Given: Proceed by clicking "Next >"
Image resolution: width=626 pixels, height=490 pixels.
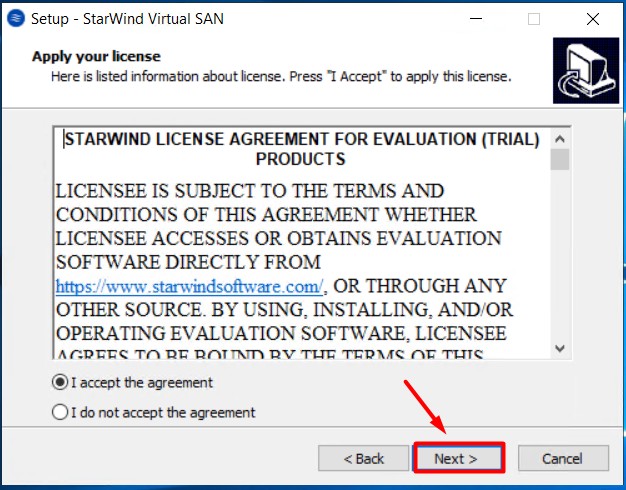Looking at the screenshot, I should pos(456,458).
